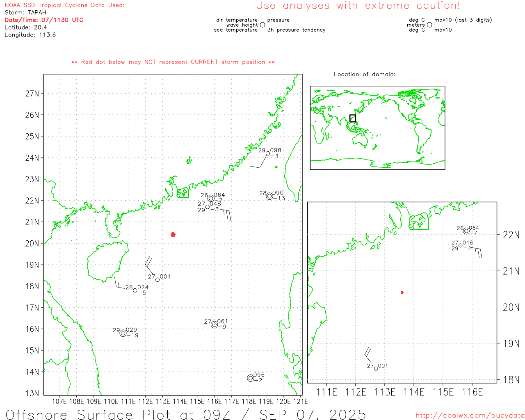Viewport: 525px width, 420px height.
Task: Click the '118E' longitude axis label
Action: (x=249, y=401)
